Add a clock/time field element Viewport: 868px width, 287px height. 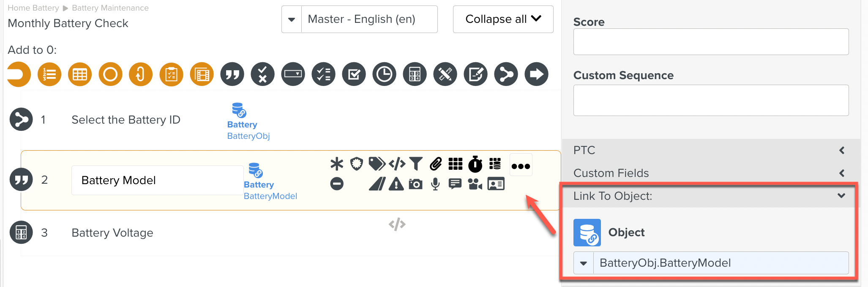point(384,75)
